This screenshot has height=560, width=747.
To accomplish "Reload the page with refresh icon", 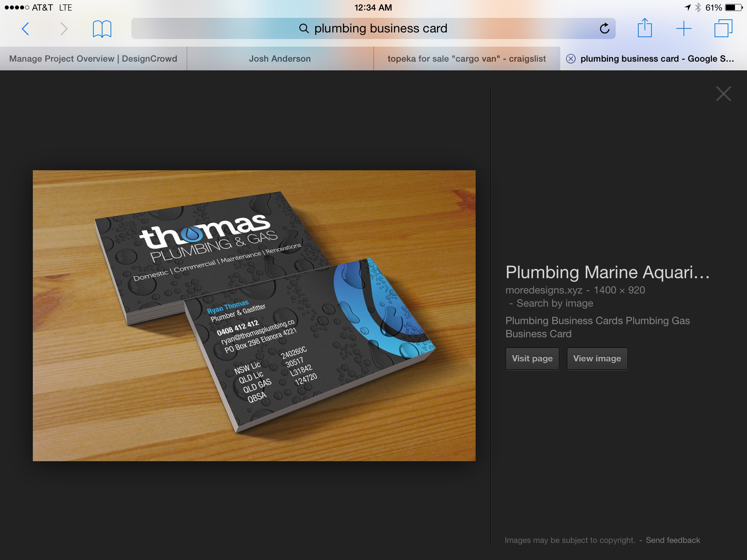I will tap(604, 28).
